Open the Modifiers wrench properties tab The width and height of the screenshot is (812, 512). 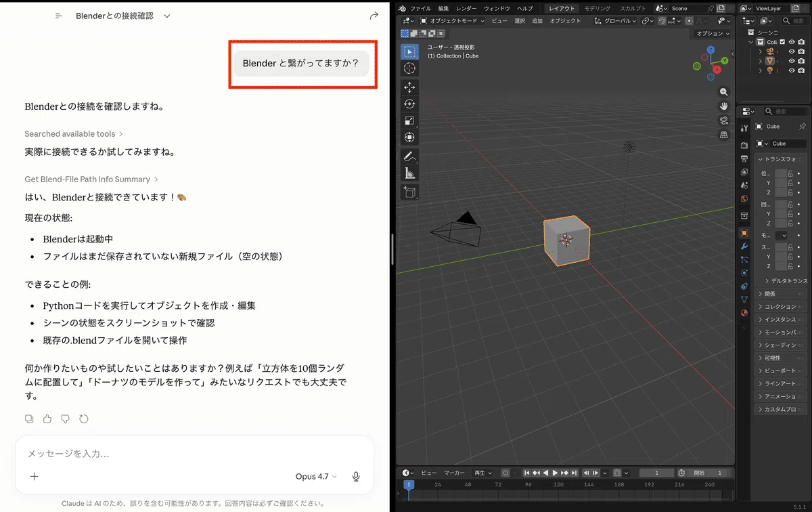[744, 246]
